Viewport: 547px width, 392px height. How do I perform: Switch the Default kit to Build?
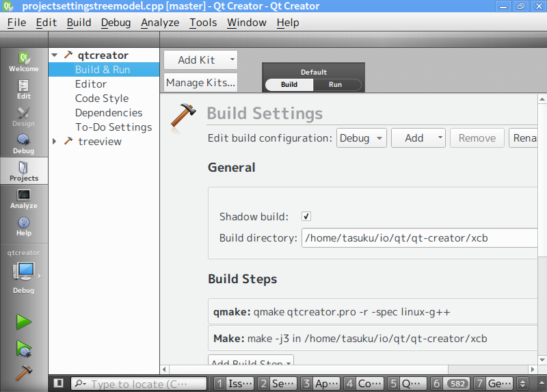(x=289, y=84)
